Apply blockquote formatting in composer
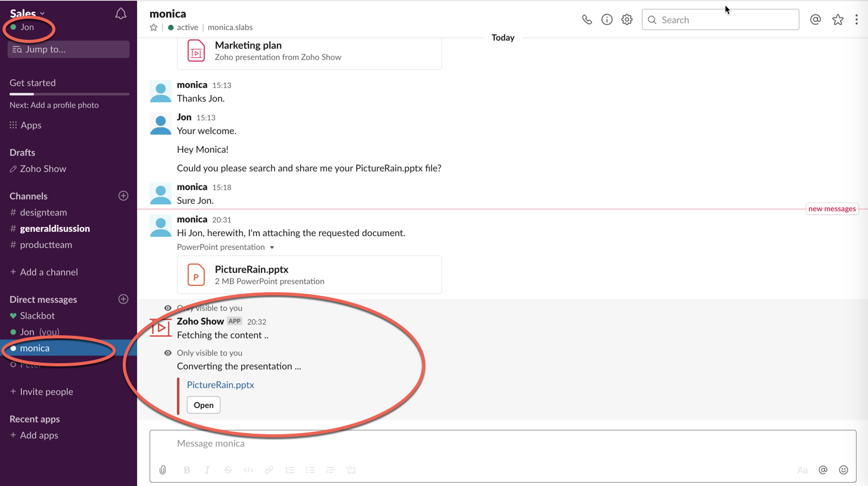This screenshot has width=868, height=486. [331, 470]
